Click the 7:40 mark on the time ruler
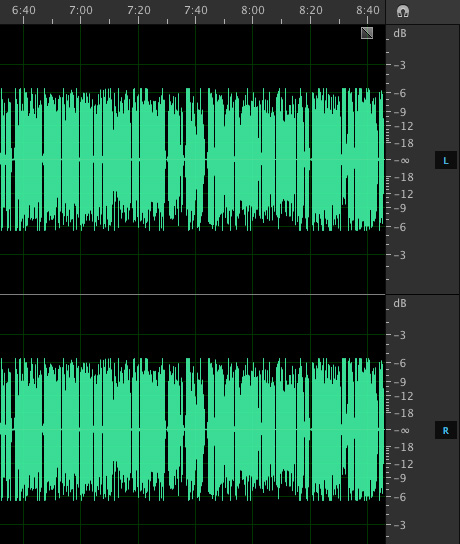The width and height of the screenshot is (460, 544). pyautogui.click(x=196, y=10)
